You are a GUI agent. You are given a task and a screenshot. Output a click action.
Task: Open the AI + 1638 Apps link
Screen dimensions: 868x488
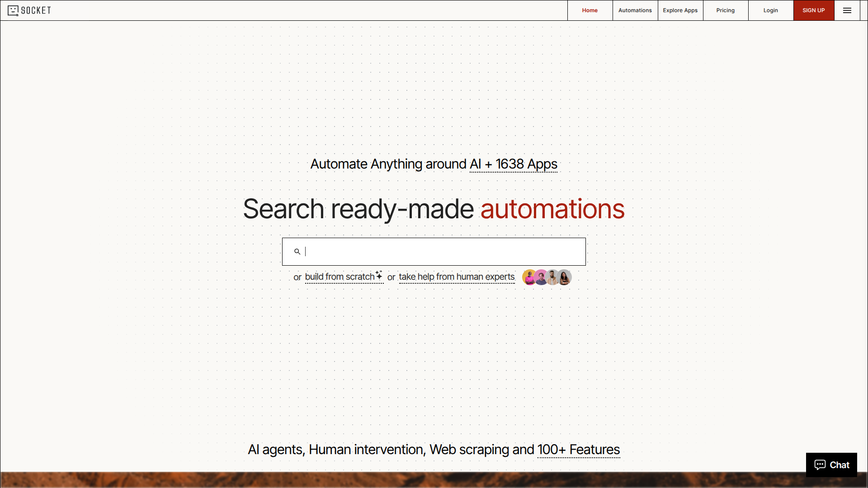(x=513, y=164)
